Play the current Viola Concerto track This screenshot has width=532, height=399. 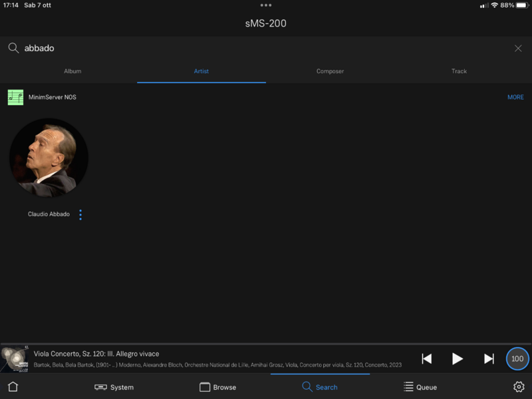[x=458, y=358]
